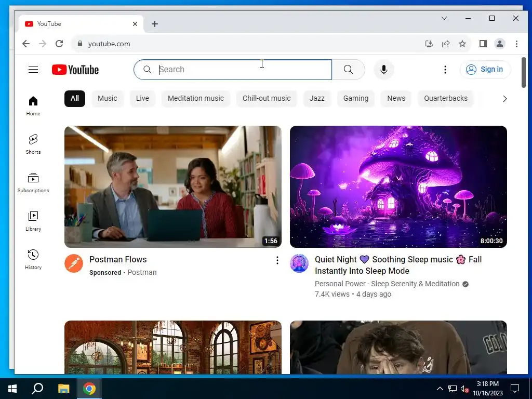Viewport: 532px width, 399px height.
Task: Open the Windows Start menu
Action: coord(12,389)
